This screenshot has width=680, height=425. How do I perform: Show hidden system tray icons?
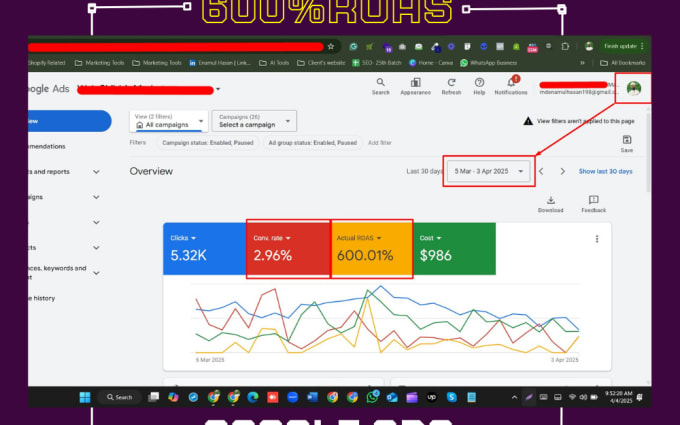514,397
